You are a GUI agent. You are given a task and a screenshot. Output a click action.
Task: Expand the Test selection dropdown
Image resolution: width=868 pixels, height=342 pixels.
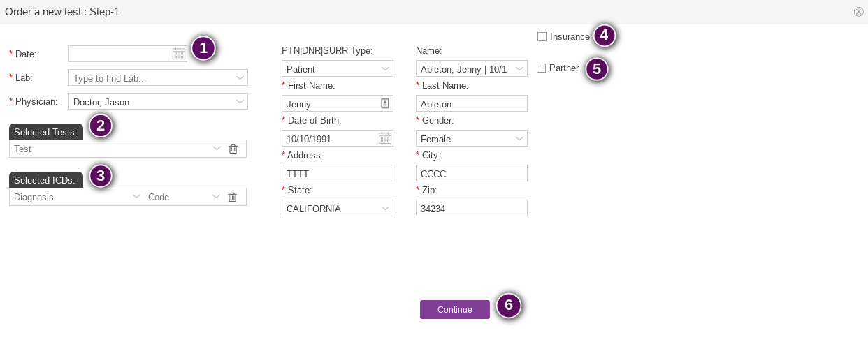coord(217,149)
